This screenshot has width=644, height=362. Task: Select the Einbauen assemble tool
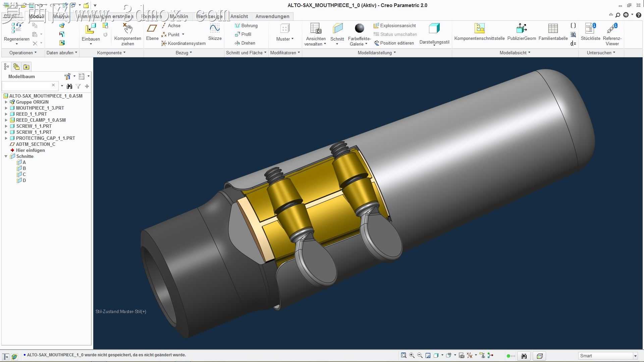point(91,29)
